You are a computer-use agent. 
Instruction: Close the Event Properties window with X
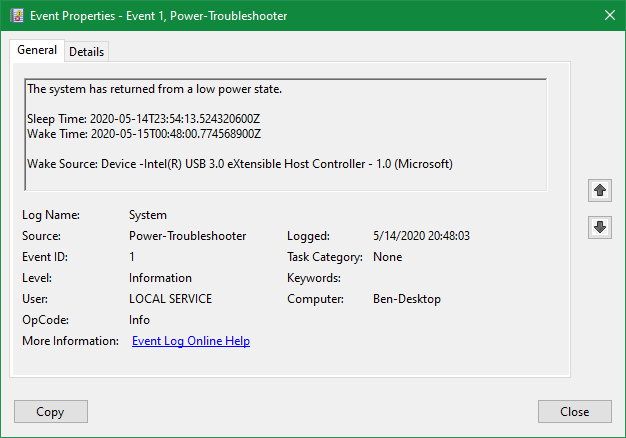tap(609, 15)
